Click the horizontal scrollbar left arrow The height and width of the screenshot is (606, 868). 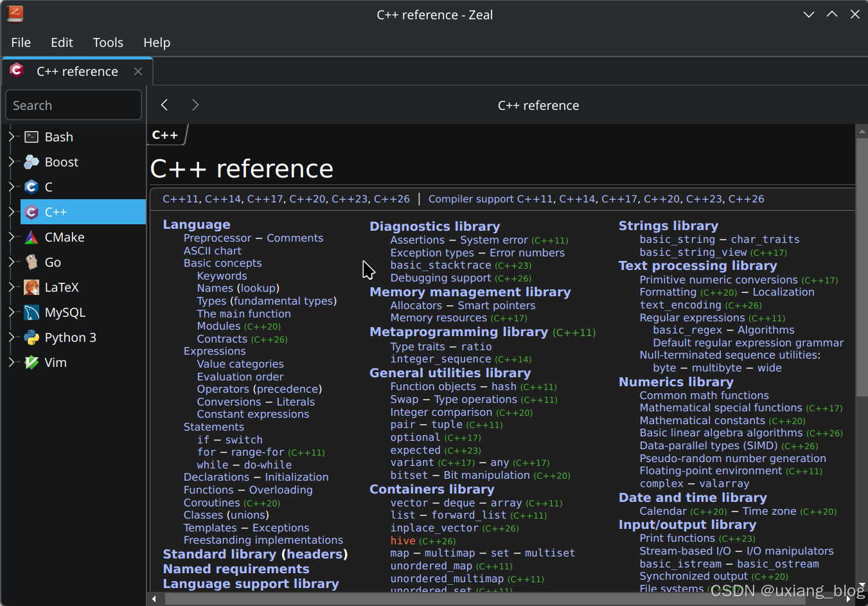click(x=154, y=599)
